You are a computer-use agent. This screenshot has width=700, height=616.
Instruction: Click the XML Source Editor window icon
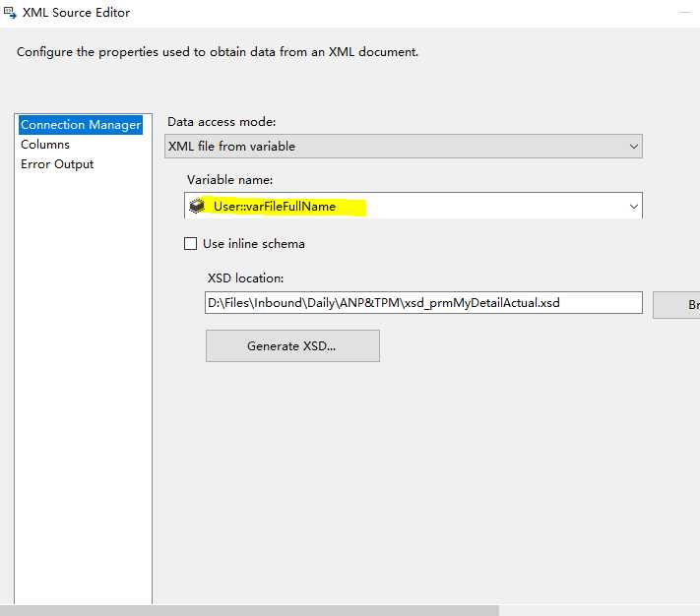[10, 13]
